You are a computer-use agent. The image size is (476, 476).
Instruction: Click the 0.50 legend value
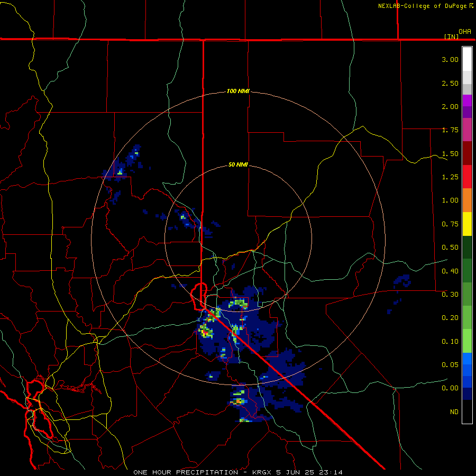[450, 248]
